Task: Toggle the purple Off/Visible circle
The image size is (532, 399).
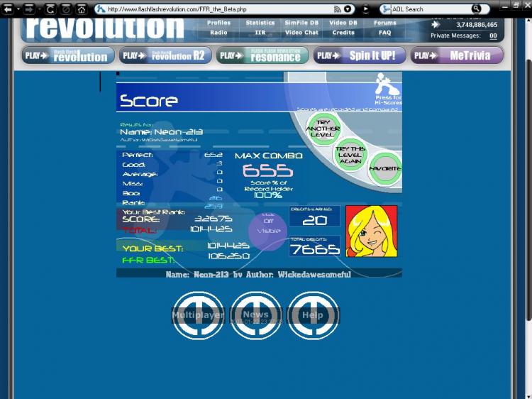Action: (x=268, y=231)
